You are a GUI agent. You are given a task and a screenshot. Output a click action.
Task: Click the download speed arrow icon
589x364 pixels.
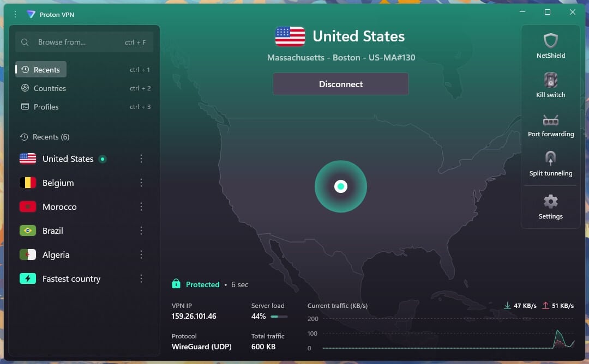click(x=507, y=306)
